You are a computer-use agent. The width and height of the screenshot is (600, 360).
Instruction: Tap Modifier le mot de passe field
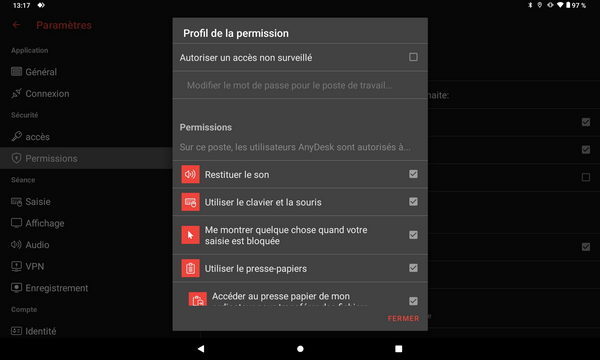pos(300,85)
